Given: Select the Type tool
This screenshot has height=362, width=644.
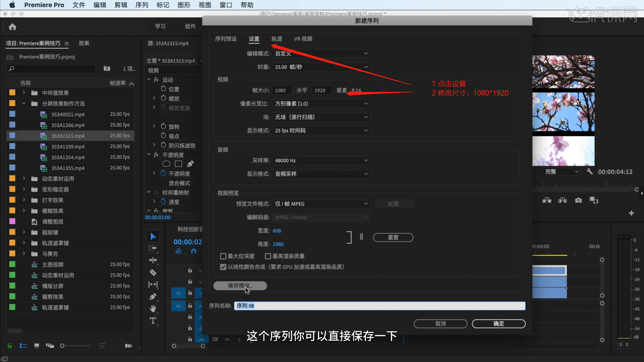Looking at the screenshot, I should coord(153,321).
